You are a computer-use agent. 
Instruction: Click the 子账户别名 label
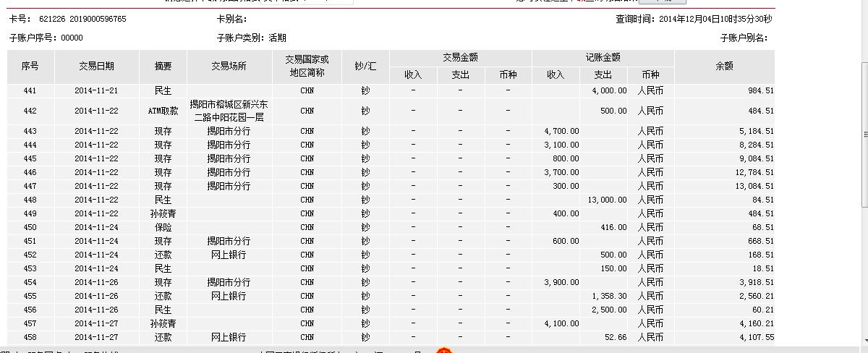pos(744,38)
